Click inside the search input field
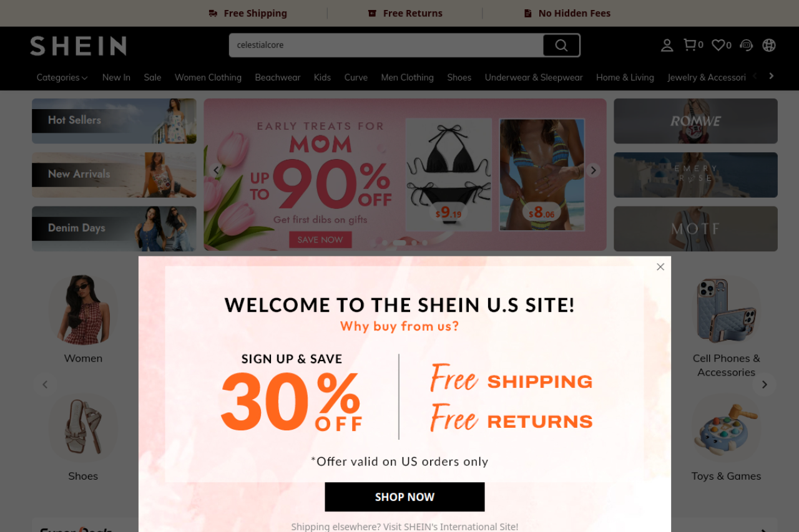 point(386,45)
